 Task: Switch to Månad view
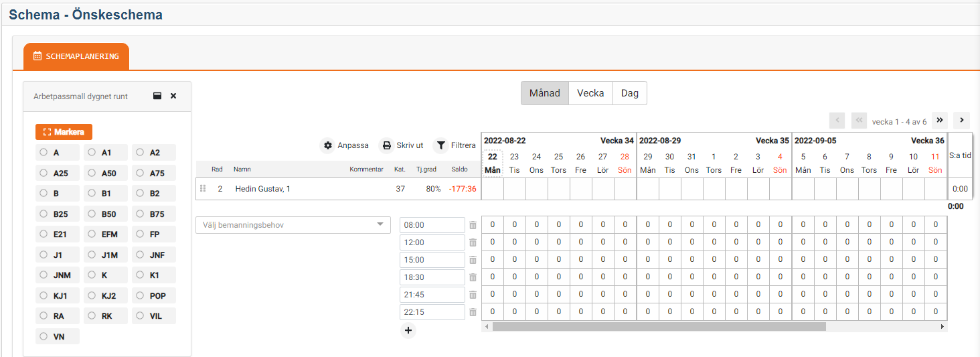[545, 93]
